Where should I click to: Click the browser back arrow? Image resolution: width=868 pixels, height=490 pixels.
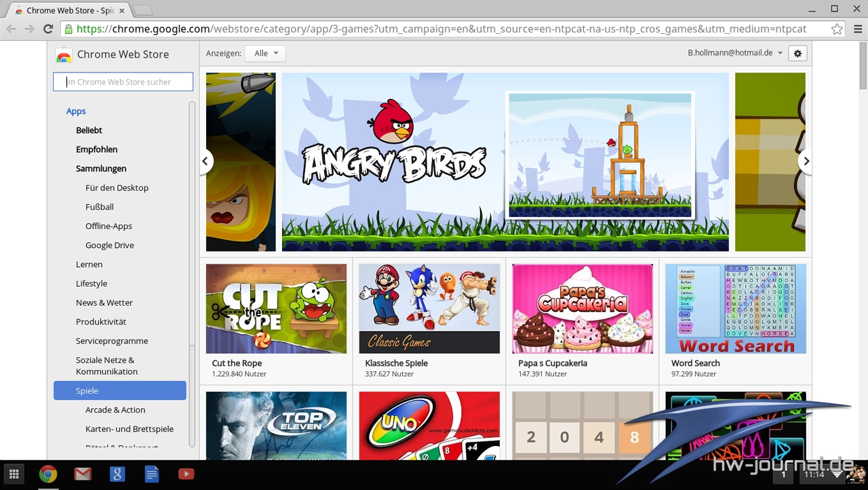11,29
